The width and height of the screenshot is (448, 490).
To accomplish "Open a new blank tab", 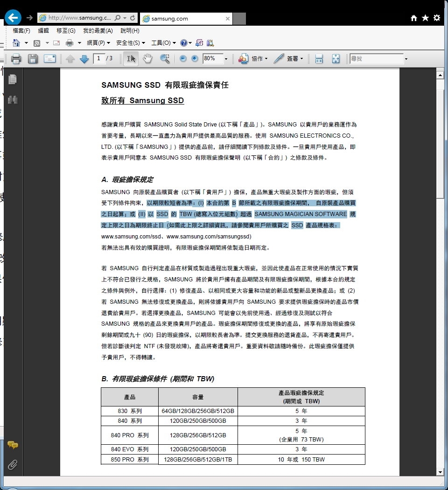I will tap(239, 19).
